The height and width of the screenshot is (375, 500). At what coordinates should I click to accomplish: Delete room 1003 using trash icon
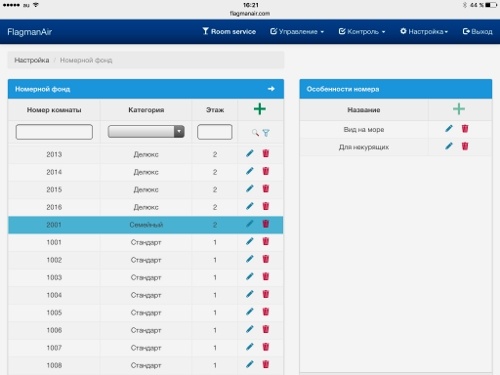[x=266, y=277]
